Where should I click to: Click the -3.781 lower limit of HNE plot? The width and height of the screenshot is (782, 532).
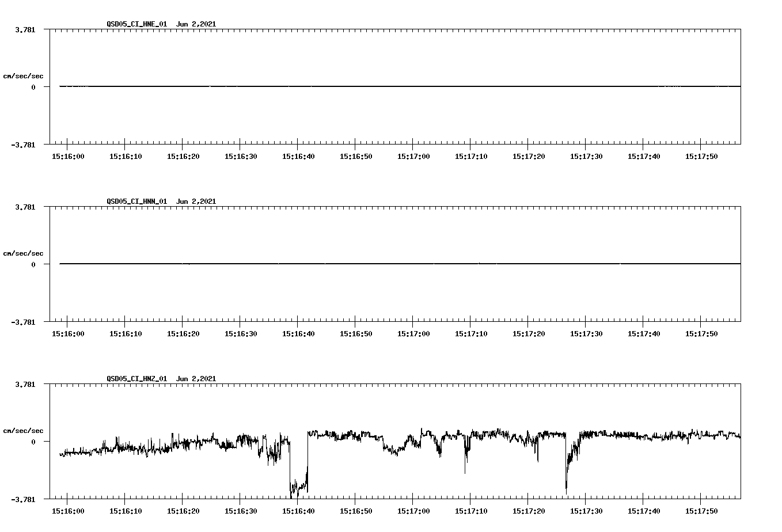(23, 145)
